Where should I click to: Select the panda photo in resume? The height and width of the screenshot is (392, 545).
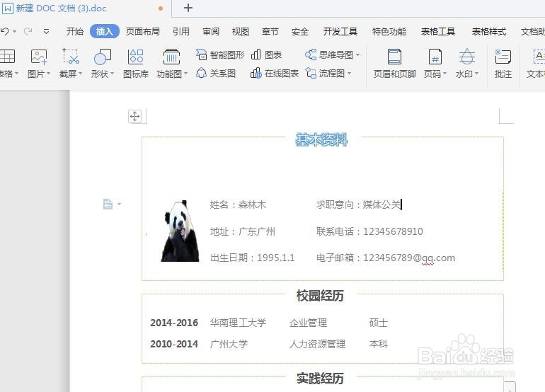(180, 231)
